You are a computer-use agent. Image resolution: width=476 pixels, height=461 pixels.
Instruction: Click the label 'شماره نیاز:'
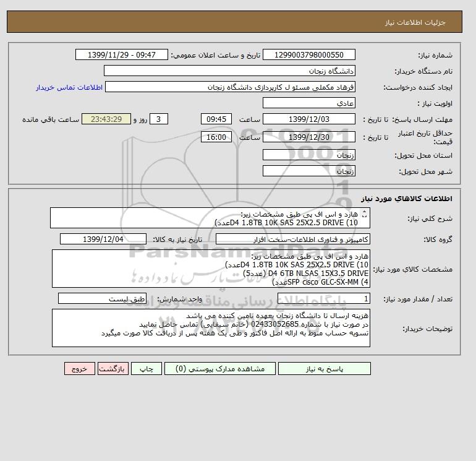point(435,55)
